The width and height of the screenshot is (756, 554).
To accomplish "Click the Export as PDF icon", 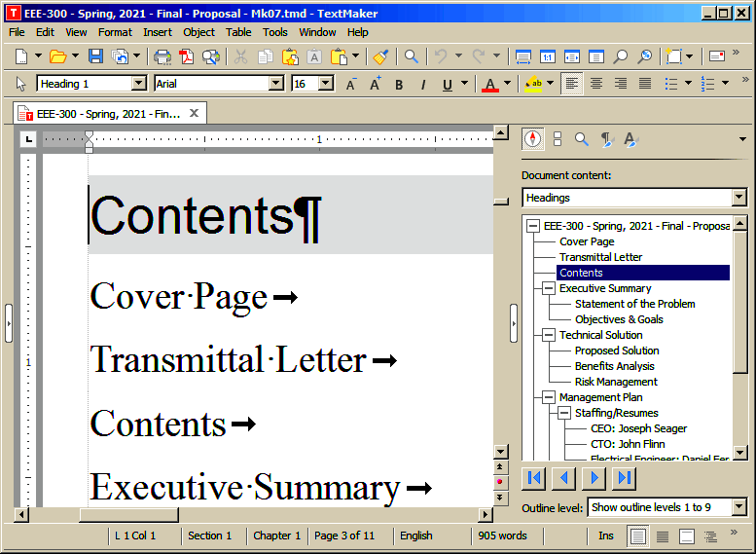I will click(186, 56).
